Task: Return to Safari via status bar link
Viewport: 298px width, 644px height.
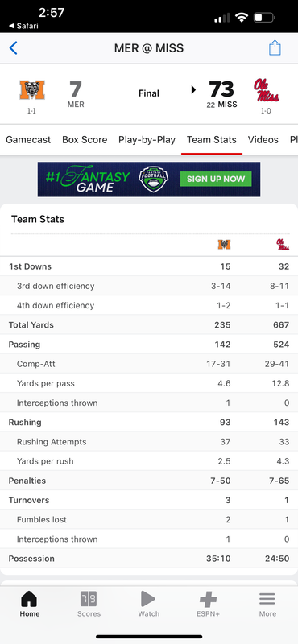Action: [x=23, y=26]
